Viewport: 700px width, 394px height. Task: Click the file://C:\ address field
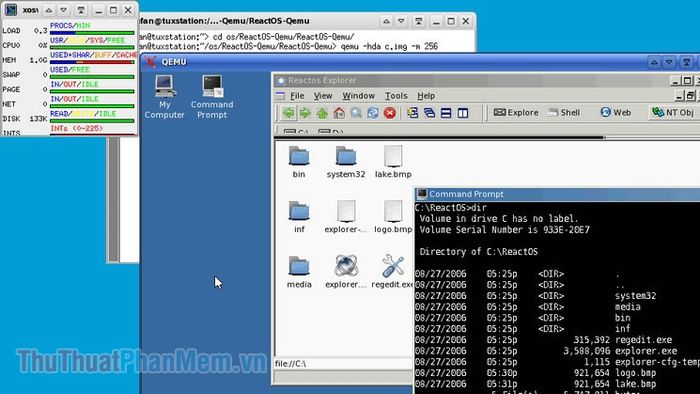point(344,364)
